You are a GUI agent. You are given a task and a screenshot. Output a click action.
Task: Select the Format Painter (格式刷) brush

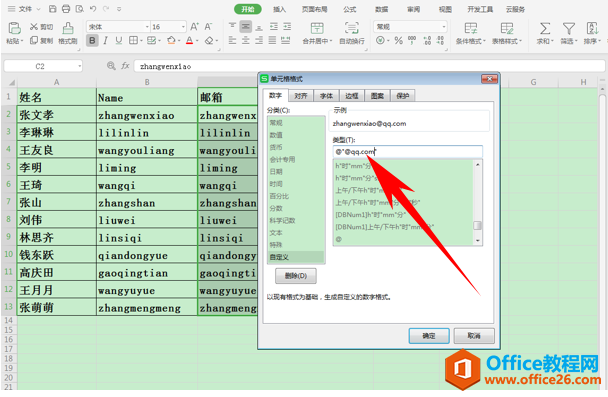click(68, 28)
